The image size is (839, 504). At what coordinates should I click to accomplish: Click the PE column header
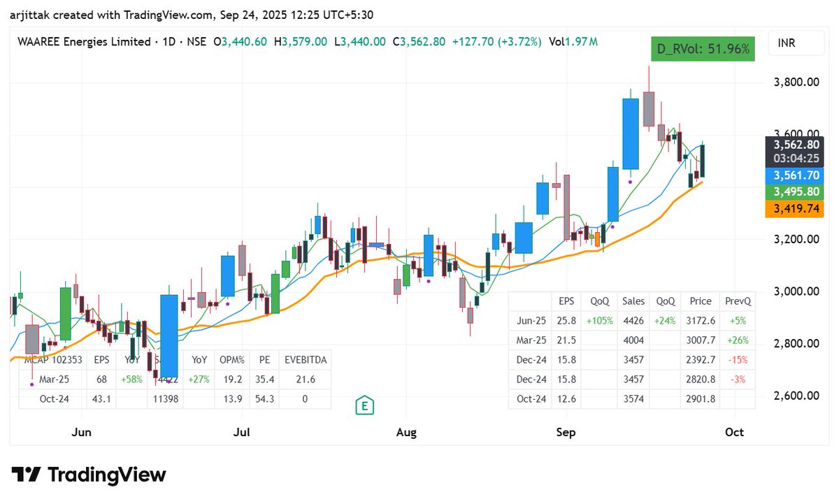click(264, 360)
